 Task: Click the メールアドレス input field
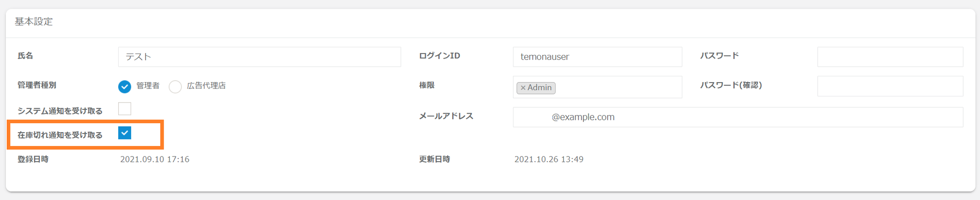point(737,117)
